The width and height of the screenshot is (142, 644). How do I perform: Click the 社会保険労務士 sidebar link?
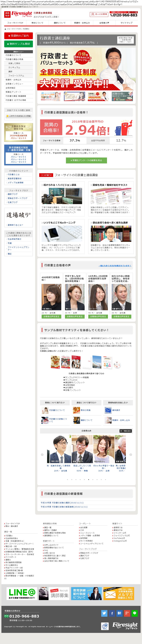pos(14,239)
